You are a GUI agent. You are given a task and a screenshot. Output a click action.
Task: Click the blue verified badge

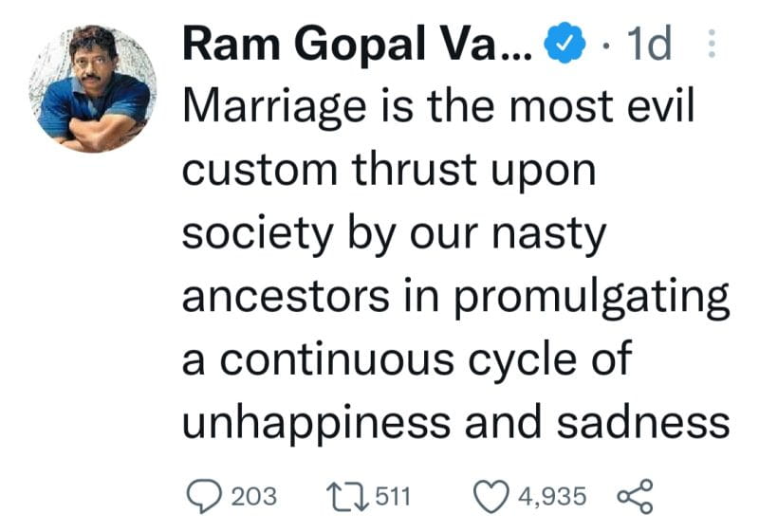[x=565, y=43]
